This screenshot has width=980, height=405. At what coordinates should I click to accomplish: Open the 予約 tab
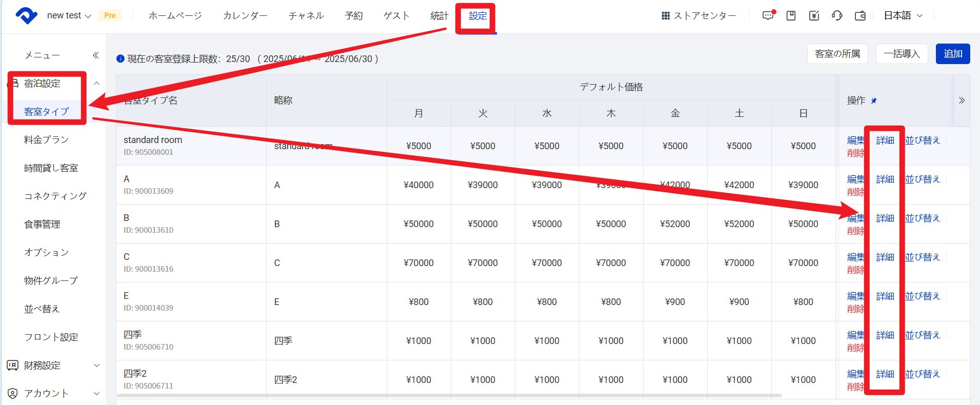(354, 15)
